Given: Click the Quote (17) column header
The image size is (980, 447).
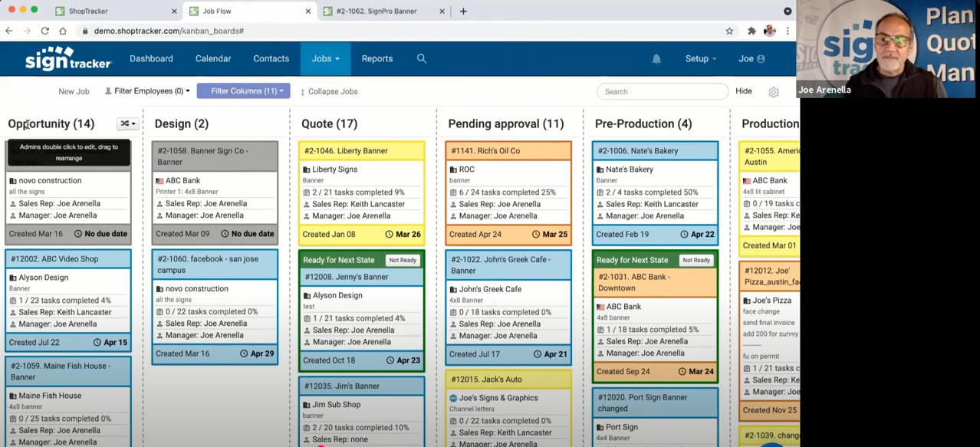Looking at the screenshot, I should [329, 123].
